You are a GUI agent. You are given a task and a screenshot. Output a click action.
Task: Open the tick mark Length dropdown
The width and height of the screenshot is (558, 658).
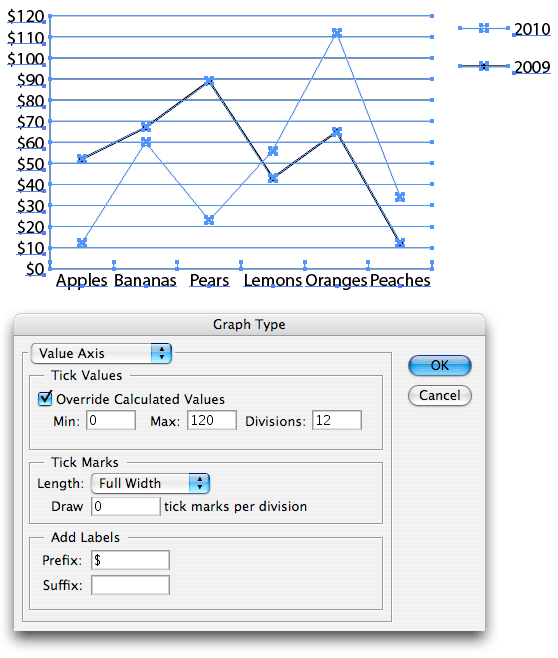click(x=150, y=483)
